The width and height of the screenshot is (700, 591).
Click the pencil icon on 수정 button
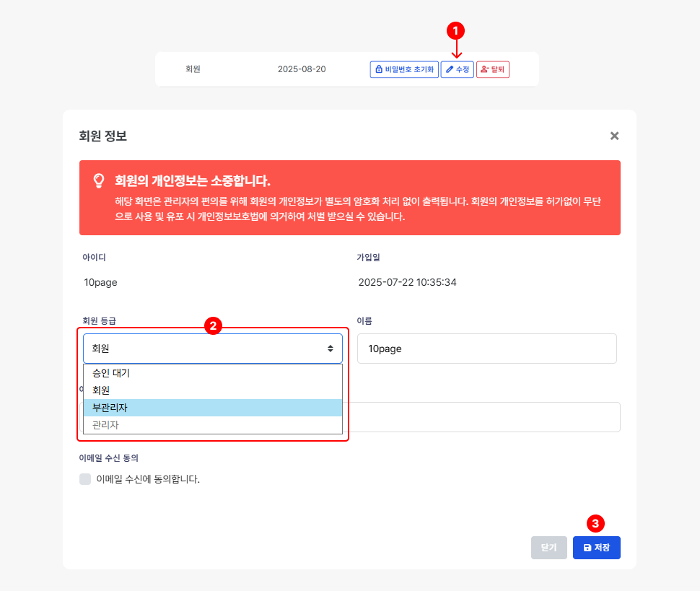(x=450, y=69)
